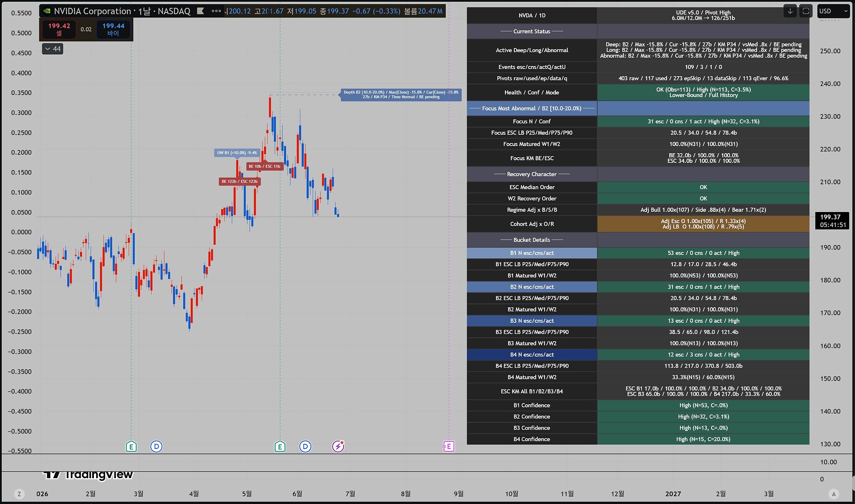The image size is (855, 504).
Task: Select the 'Depth B2 [10.0-20.0%)' chart label
Action: coord(401,94)
